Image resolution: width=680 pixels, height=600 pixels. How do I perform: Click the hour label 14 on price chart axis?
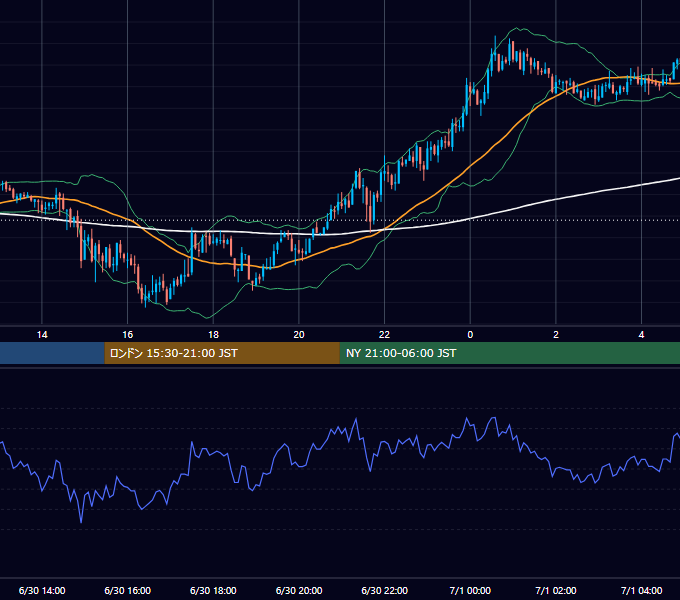coord(42,335)
